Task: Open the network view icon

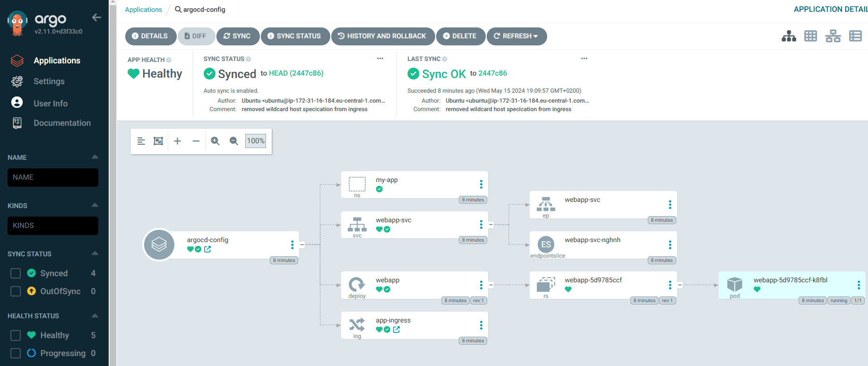Action: [x=833, y=36]
